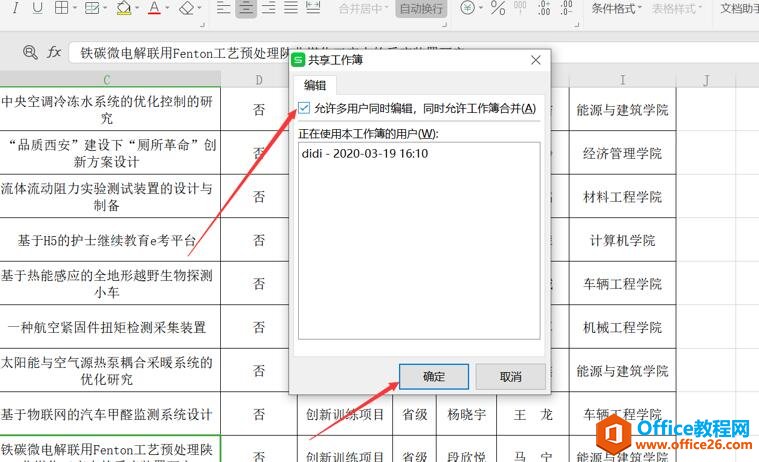Increase decimal places
The width and height of the screenshot is (759, 462).
tap(544, 8)
